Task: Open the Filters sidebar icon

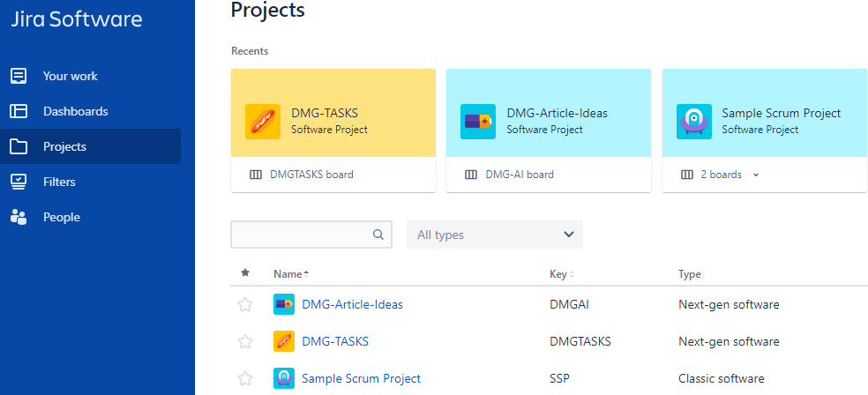Action: point(19,182)
